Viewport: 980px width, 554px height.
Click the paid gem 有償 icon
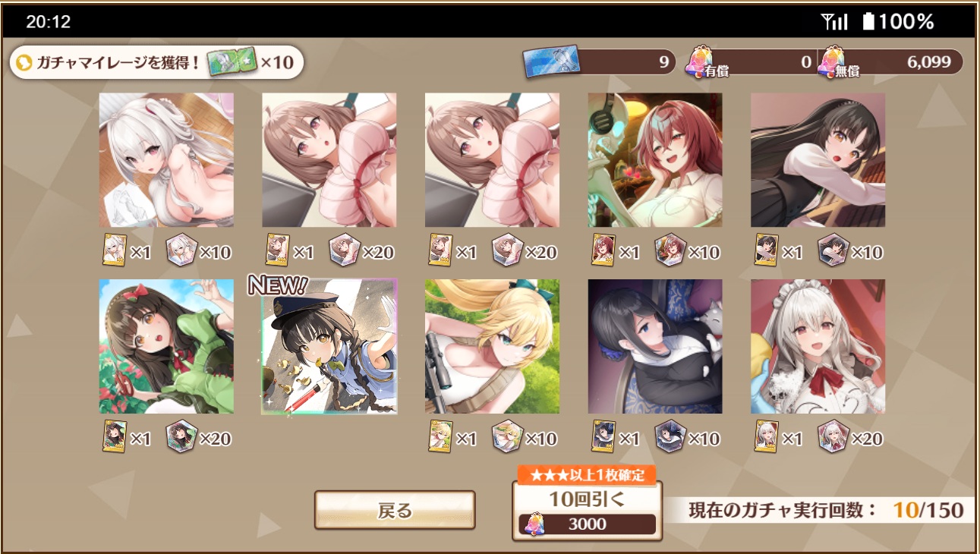pyautogui.click(x=700, y=61)
